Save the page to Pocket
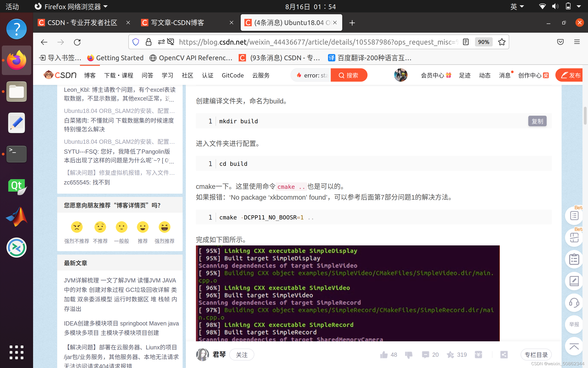Image resolution: width=588 pixels, height=368 pixels. click(560, 42)
